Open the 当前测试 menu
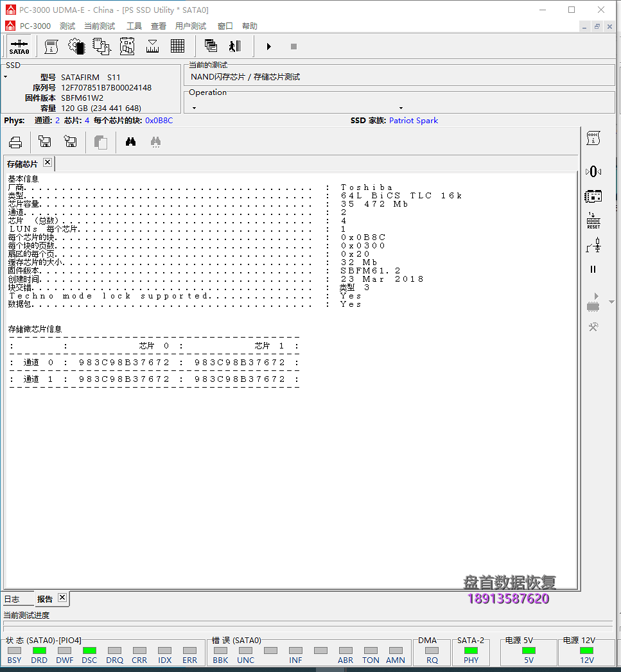The height and width of the screenshot is (672, 621). [x=100, y=26]
